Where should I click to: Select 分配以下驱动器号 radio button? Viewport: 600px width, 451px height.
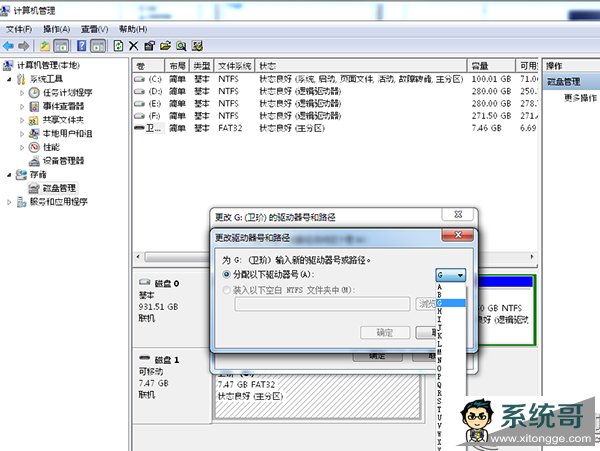(x=227, y=274)
